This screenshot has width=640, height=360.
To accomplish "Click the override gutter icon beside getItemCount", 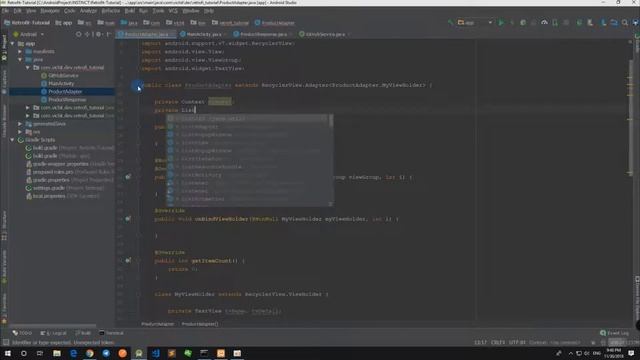I will tap(128, 260).
